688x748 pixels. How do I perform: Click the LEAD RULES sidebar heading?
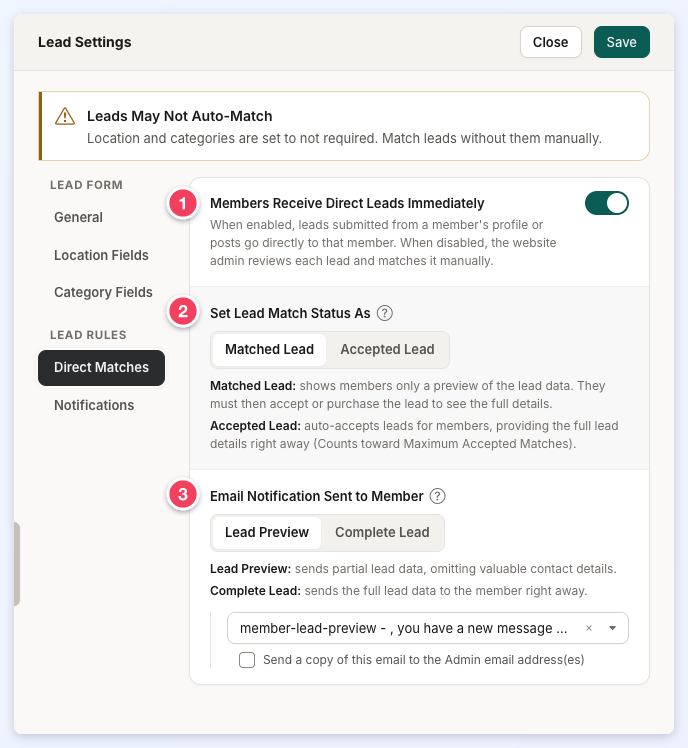pos(88,335)
